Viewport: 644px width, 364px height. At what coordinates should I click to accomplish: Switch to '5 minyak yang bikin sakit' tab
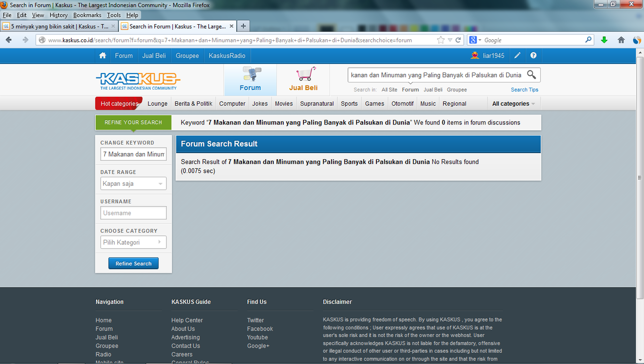(x=60, y=26)
